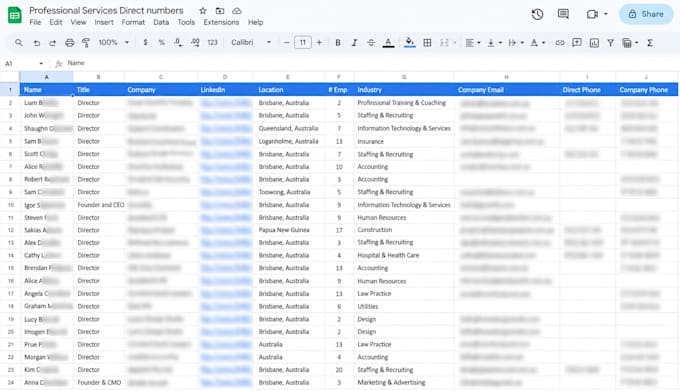Decrease font size with minus button
The image size is (680, 391).
286,42
